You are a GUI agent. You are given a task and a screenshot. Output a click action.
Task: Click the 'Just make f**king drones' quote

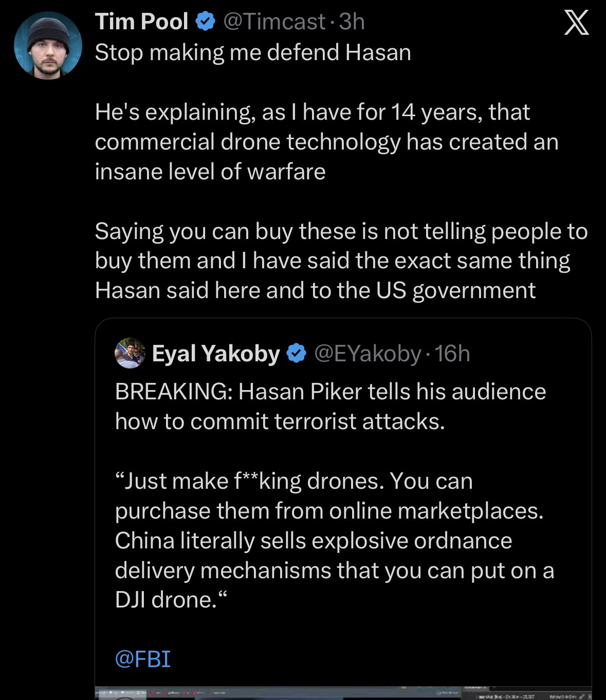pyautogui.click(x=293, y=481)
